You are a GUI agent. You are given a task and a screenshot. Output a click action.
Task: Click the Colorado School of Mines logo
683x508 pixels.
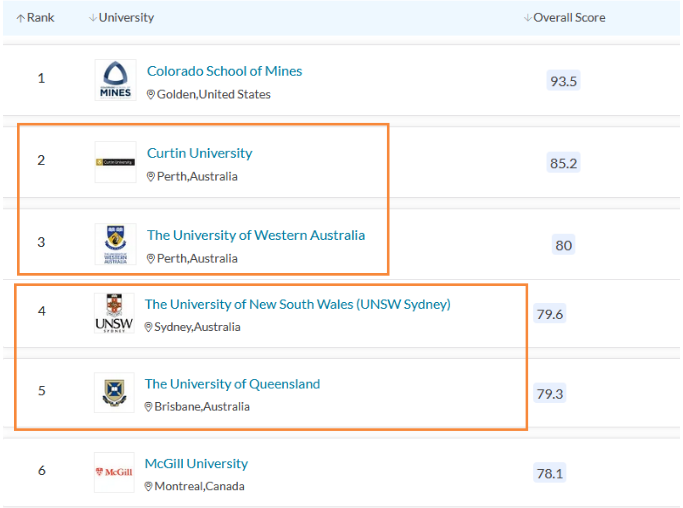pos(115,80)
